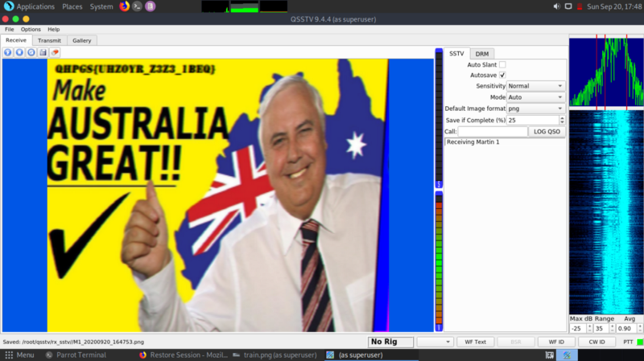Click the resync icon in receive toolbar
644x361 pixels.
tap(31, 52)
